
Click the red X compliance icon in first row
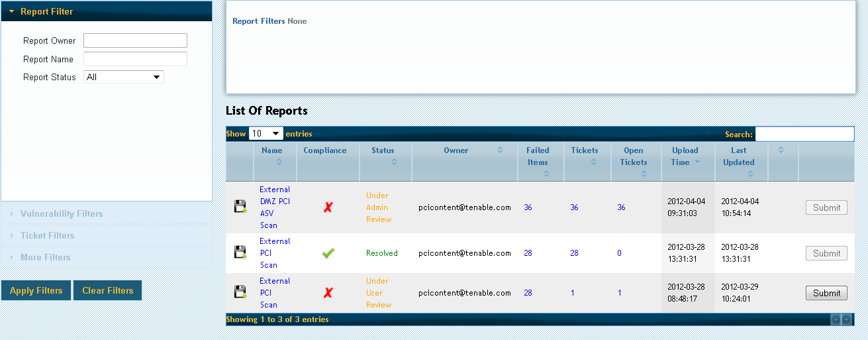[x=328, y=207]
